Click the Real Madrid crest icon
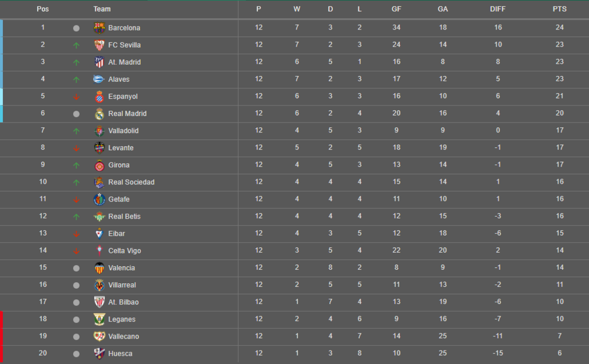The image size is (589, 364). (99, 114)
